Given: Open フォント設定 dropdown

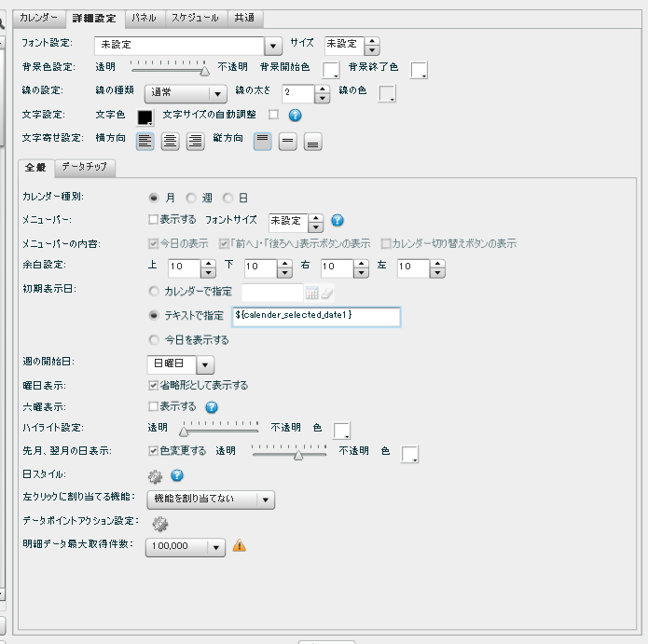Looking at the screenshot, I should (x=273, y=46).
